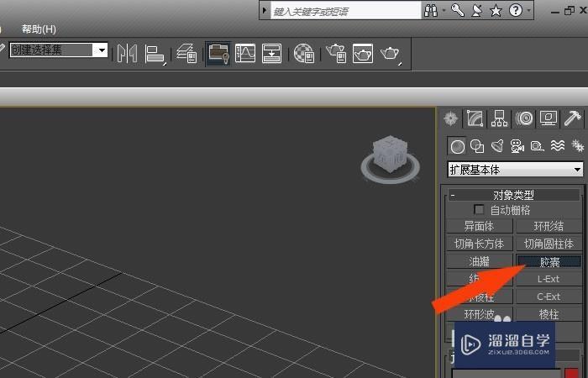Select the Shapes category icon
The height and width of the screenshot is (378, 588).
coord(477,146)
